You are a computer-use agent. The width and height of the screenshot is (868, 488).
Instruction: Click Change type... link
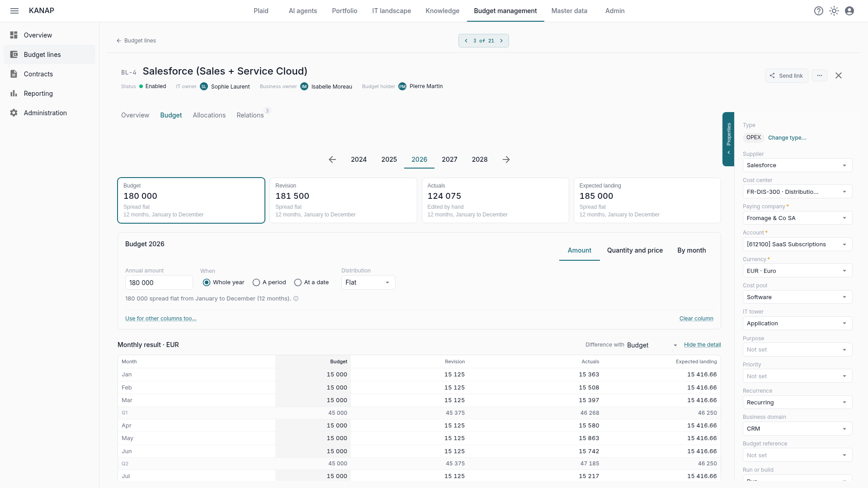pyautogui.click(x=787, y=138)
